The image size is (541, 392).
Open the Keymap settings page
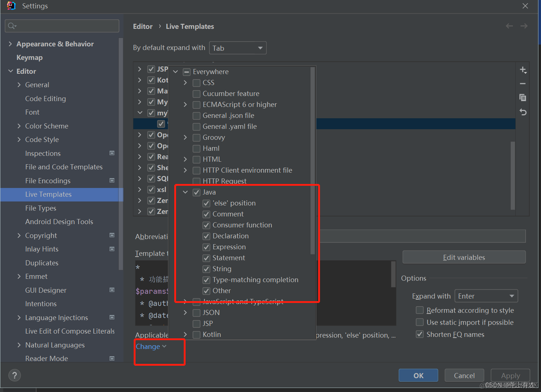coord(30,58)
